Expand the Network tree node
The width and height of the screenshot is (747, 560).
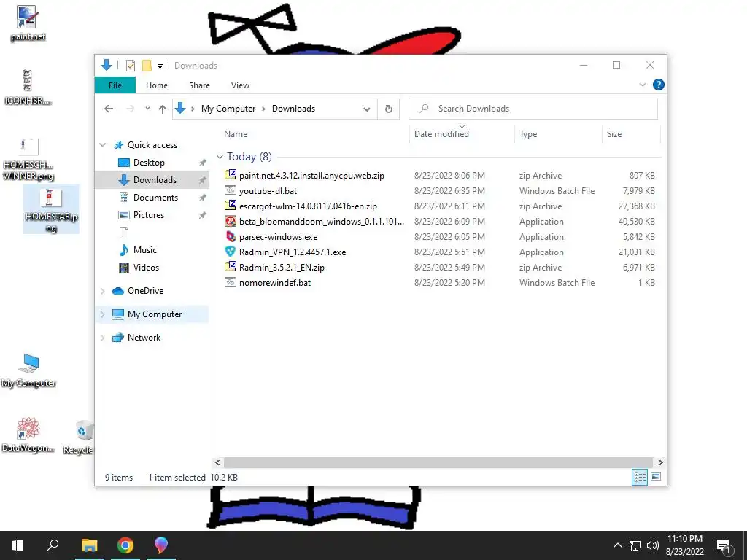tap(102, 338)
